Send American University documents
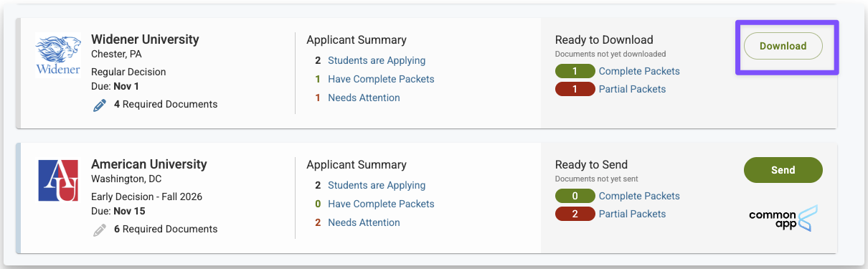The width and height of the screenshot is (868, 269). tap(783, 170)
